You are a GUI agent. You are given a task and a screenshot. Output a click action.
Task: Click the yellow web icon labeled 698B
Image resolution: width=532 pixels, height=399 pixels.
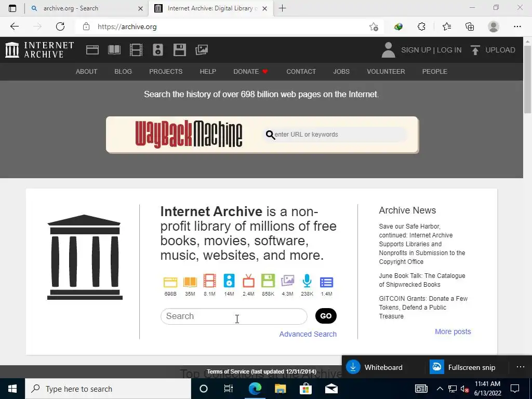(170, 282)
